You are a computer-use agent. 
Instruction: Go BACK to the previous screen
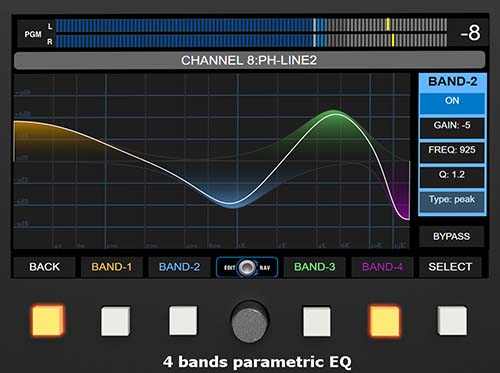click(x=44, y=267)
